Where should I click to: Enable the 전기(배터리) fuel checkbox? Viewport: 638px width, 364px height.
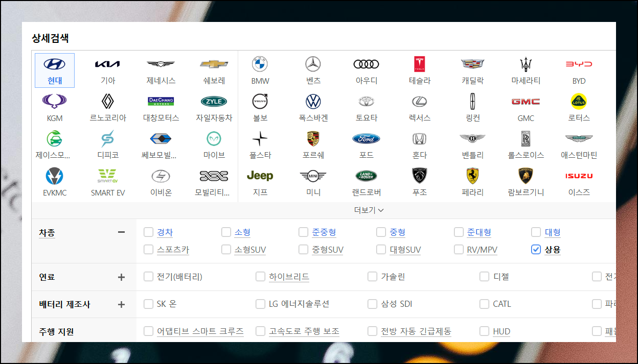149,277
